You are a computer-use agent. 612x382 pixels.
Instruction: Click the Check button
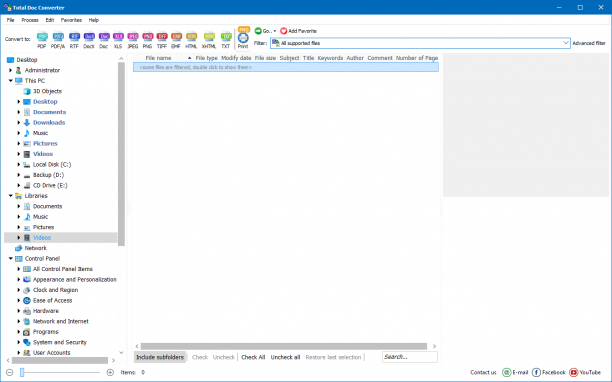point(200,357)
